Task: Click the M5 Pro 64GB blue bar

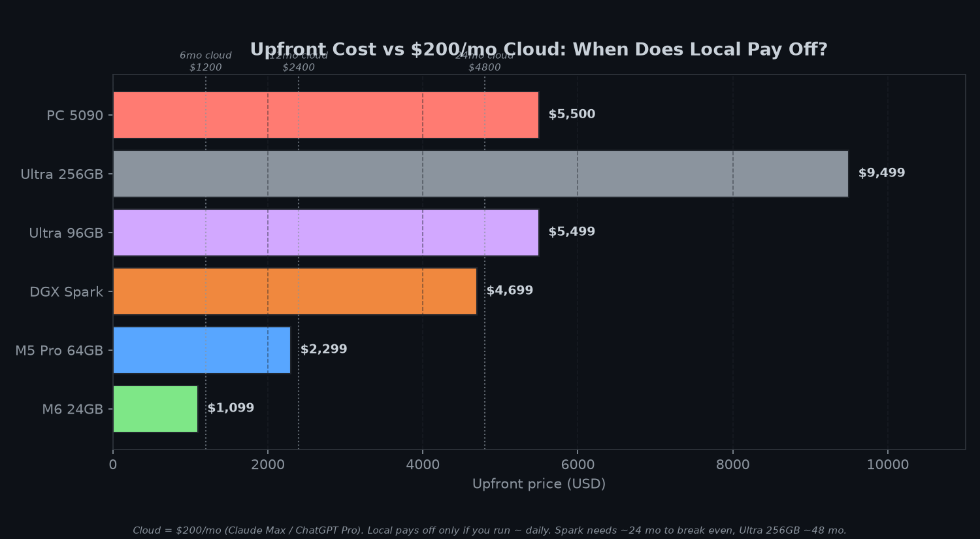Action: [x=202, y=350]
